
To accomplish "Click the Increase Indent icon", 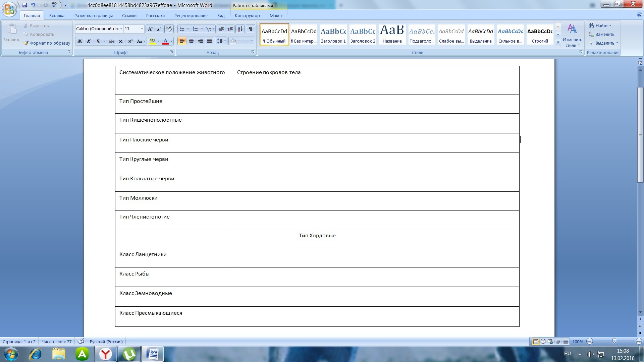I will [230, 29].
